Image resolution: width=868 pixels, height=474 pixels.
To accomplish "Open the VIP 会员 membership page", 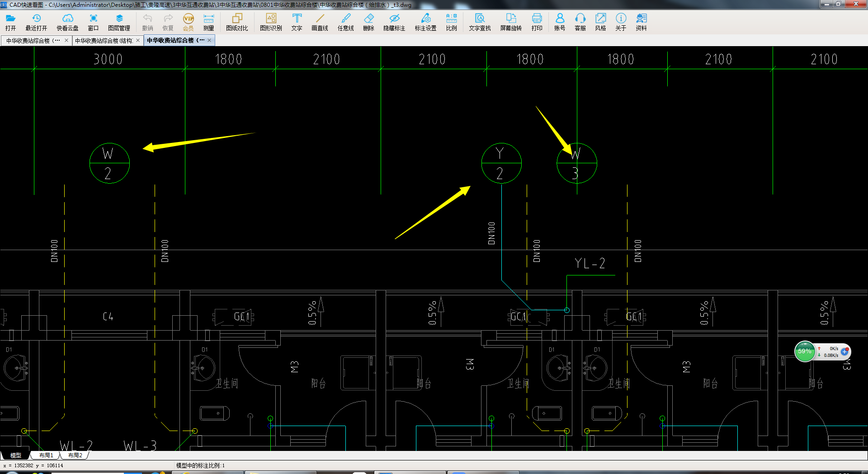I will tap(188, 22).
